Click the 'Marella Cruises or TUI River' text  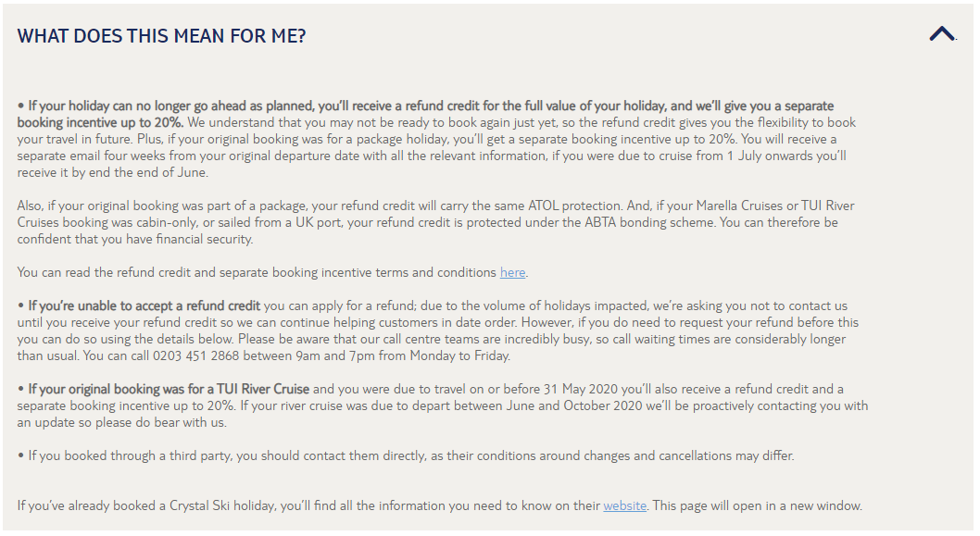click(775, 206)
